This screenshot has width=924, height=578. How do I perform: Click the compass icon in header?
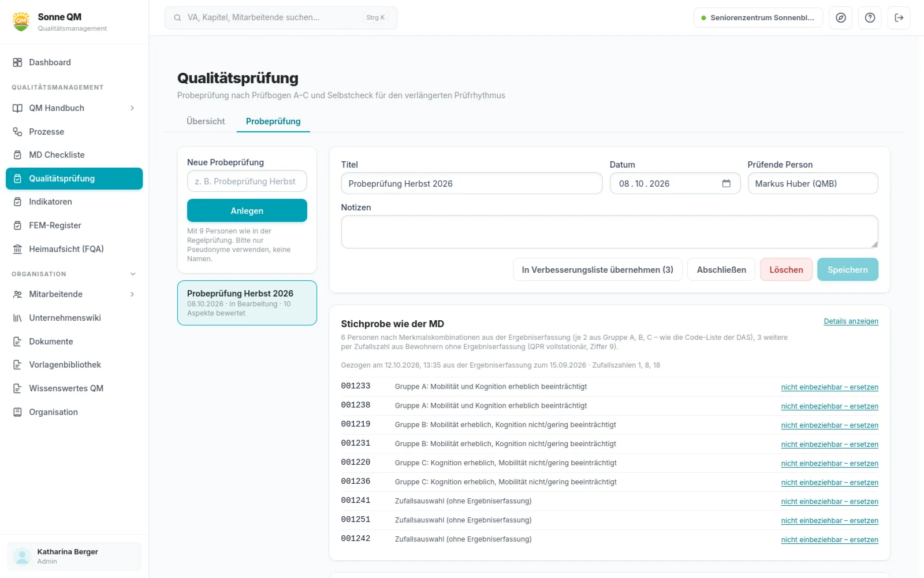pos(841,18)
